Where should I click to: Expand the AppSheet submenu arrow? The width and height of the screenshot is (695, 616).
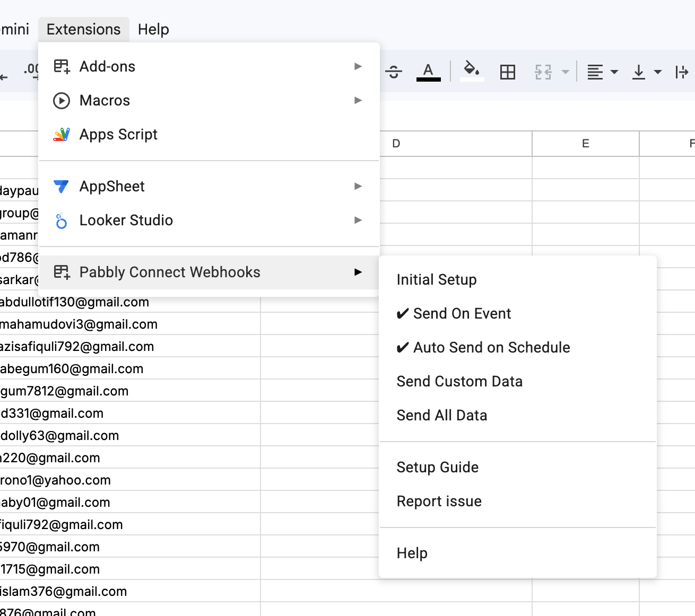(x=358, y=186)
